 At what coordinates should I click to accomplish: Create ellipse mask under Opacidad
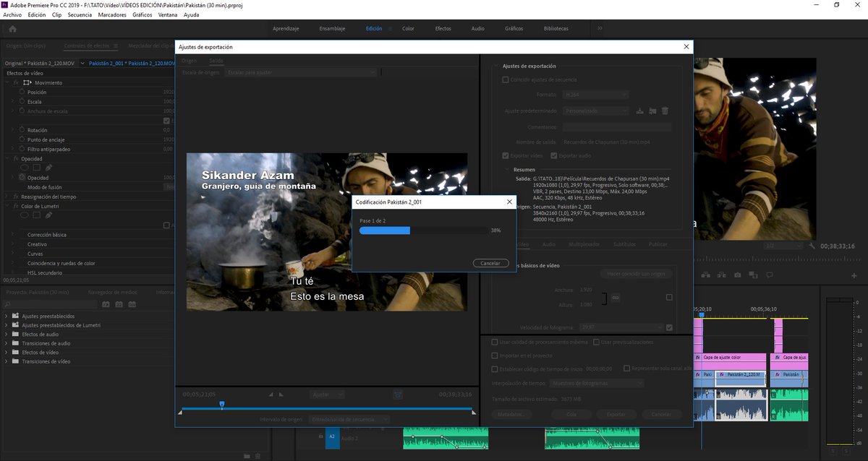click(24, 168)
